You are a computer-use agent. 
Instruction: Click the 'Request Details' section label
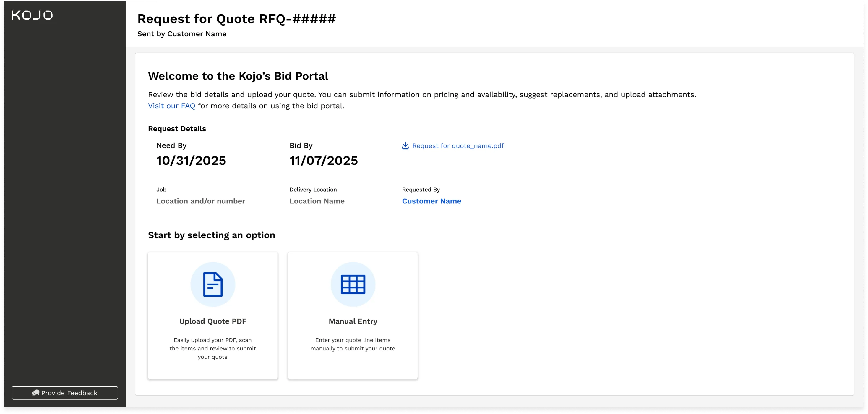coord(177,129)
